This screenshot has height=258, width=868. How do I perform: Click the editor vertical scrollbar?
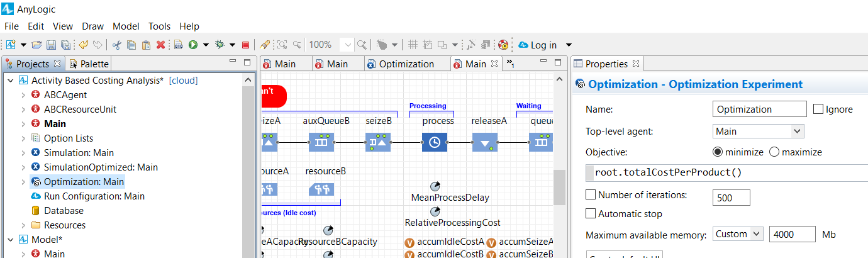pyautogui.click(x=559, y=186)
